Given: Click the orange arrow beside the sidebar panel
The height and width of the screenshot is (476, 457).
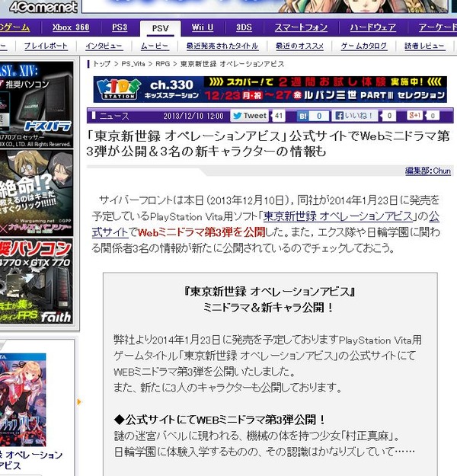Looking at the screenshot, I should pyautogui.click(x=79, y=402).
